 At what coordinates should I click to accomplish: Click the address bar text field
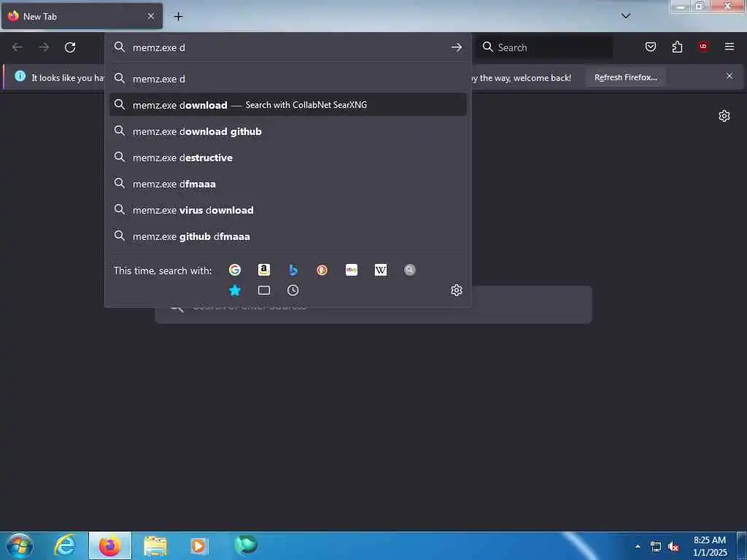pos(288,47)
